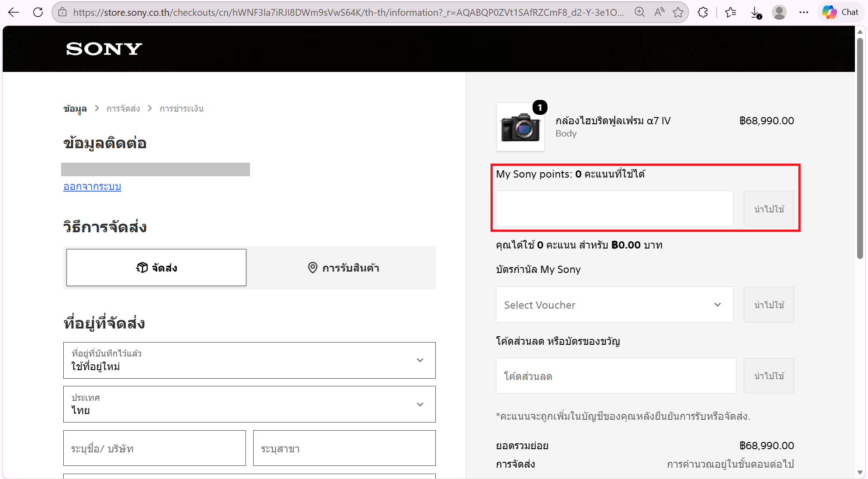Viewport: 868px width, 479px height.
Task: Click the กล้องไฮบริดฟูลเฟรม α7 IV product name
Action: pos(613,121)
